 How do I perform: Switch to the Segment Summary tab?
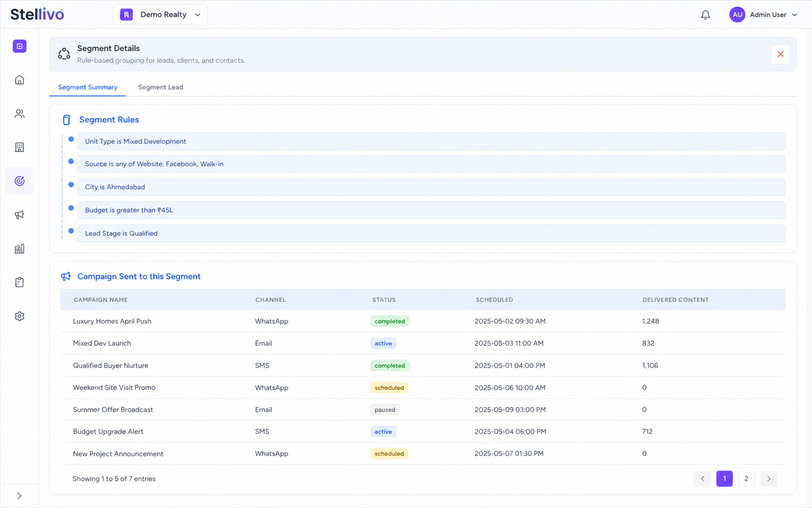point(88,88)
